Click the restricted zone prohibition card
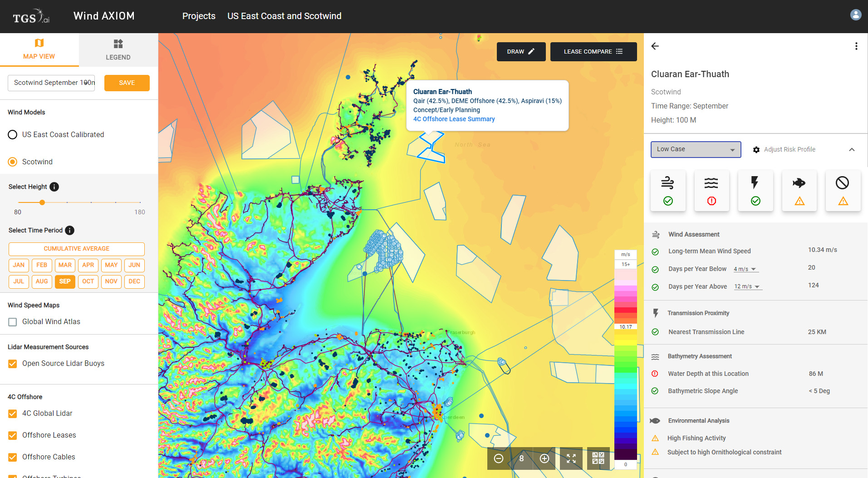 (x=843, y=191)
